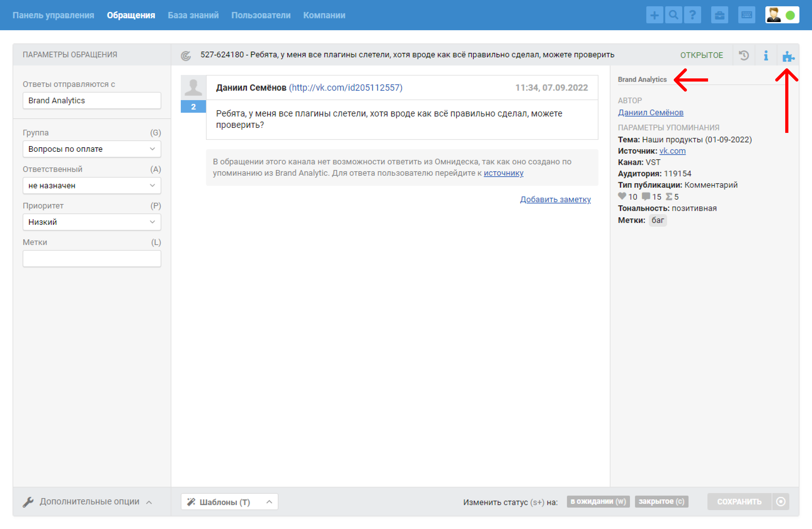Click the Канал: VST text
812x529 pixels.
[x=639, y=162]
